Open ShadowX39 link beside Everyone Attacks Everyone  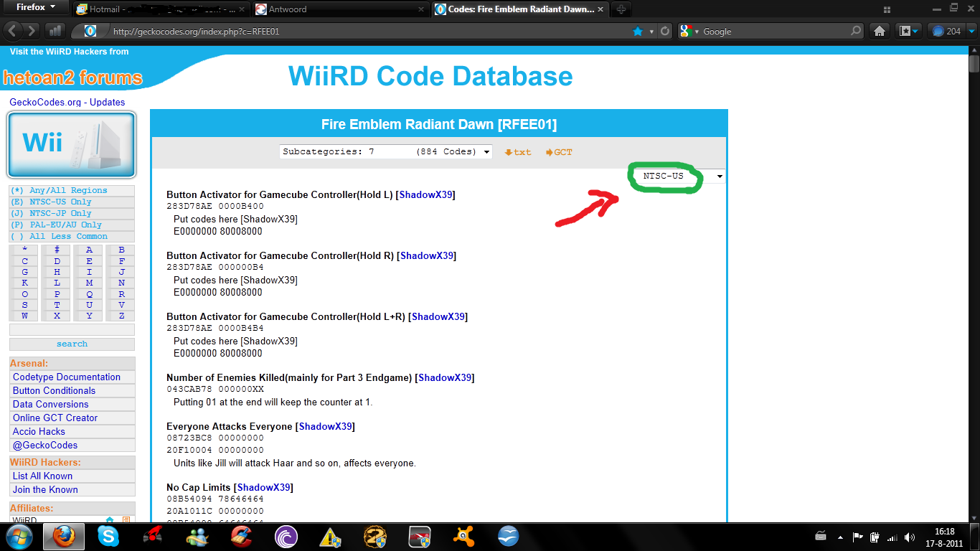[326, 426]
